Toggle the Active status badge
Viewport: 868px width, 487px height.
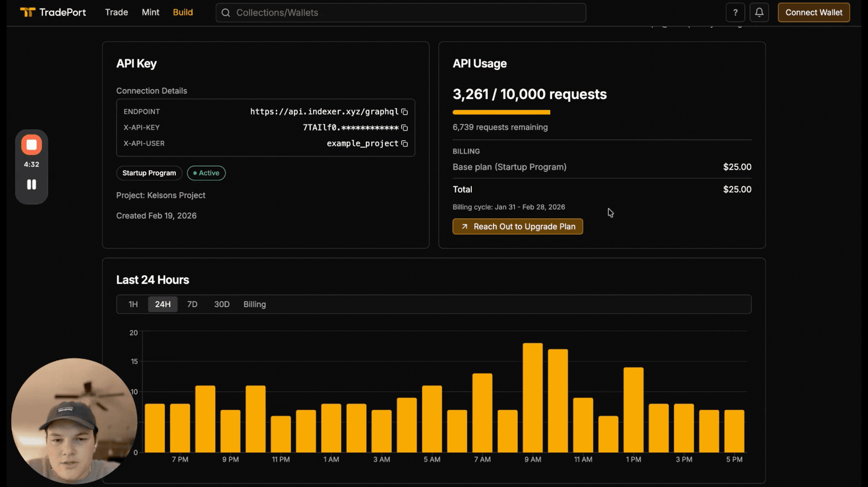[x=206, y=173]
